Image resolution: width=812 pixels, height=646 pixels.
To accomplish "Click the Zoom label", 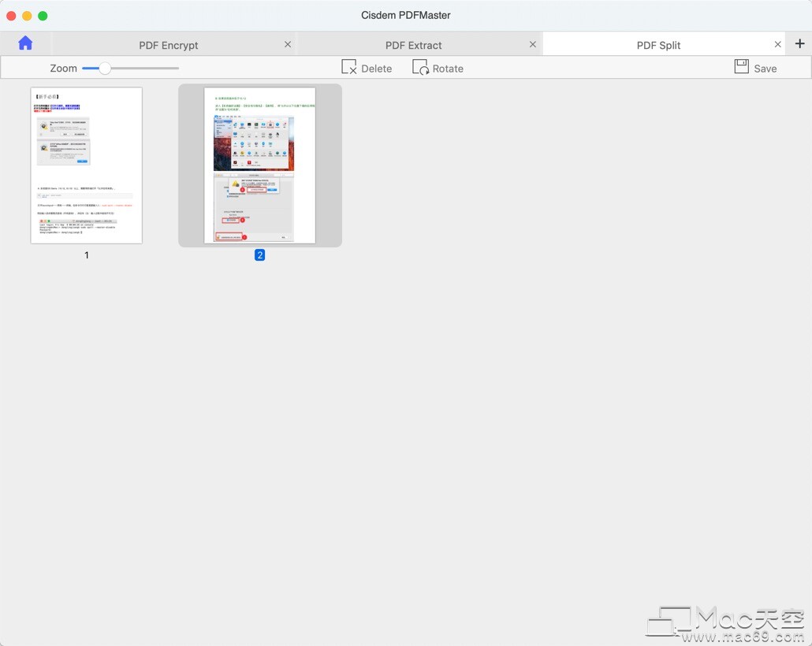I will [63, 69].
